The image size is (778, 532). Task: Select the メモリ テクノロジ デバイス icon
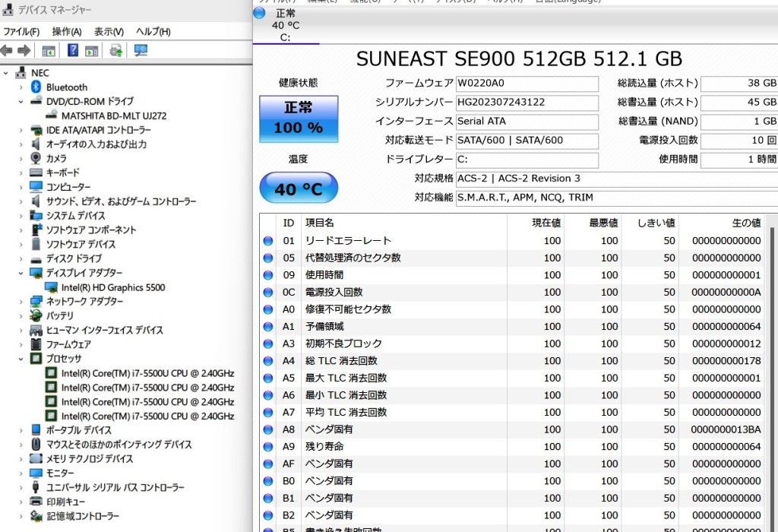[36, 458]
